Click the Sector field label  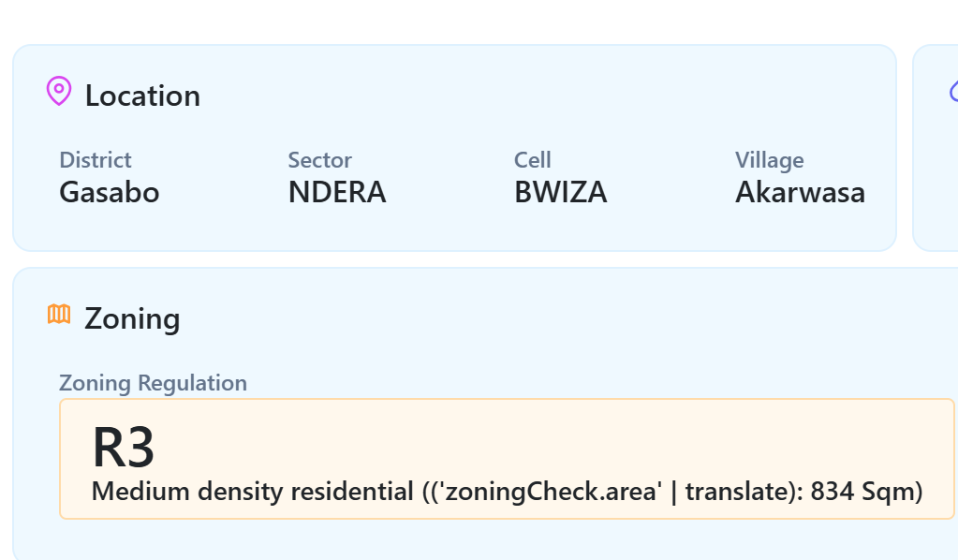pyautogui.click(x=320, y=160)
